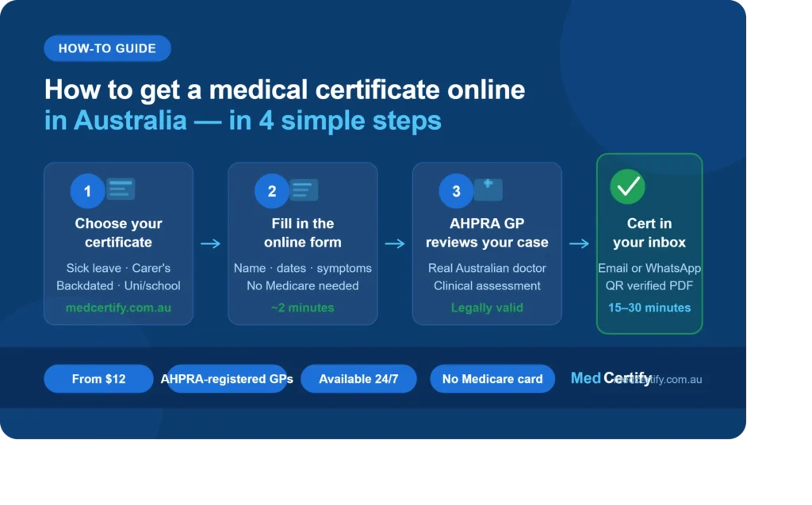The image size is (812, 505).
Task: Click the "Choose your certificate" heading
Action: click(118, 232)
